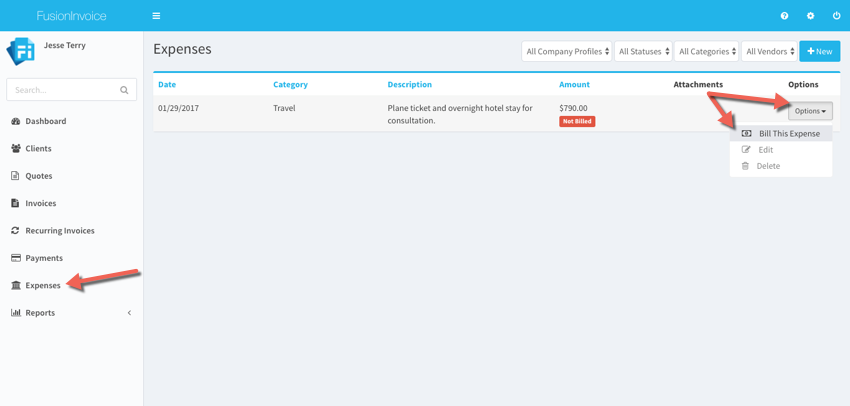The width and height of the screenshot is (850, 406).
Task: Choose Edit from options menu
Action: point(765,150)
